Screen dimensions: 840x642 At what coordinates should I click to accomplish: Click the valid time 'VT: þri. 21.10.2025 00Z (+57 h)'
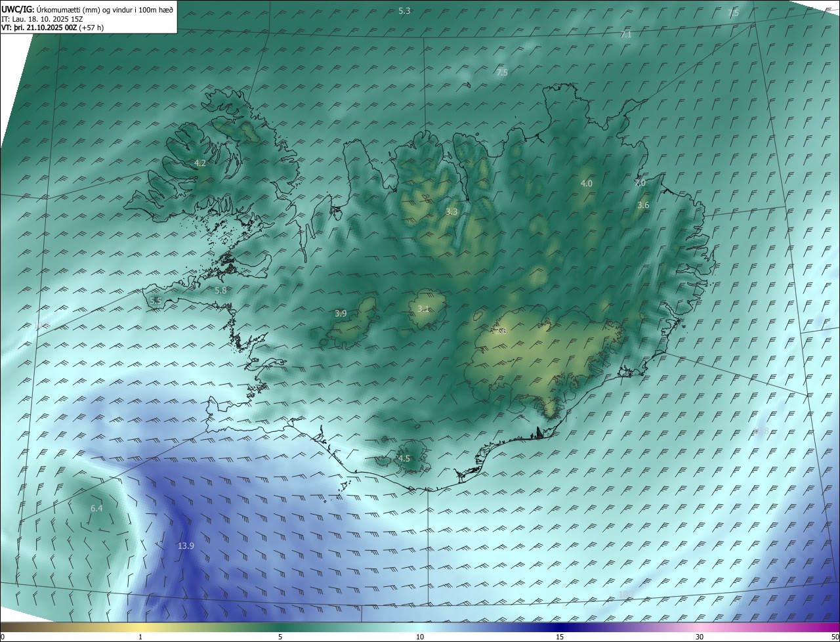pos(52,28)
